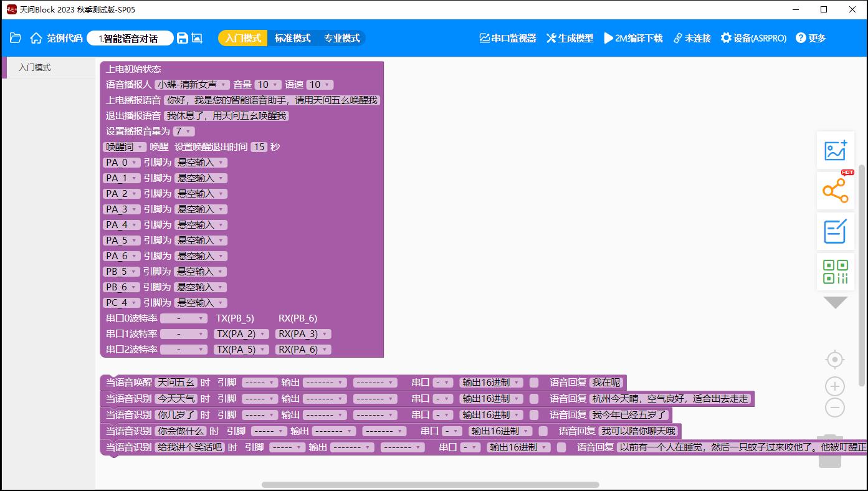Viewport: 868px width, 491px height.
Task: Switch to standard mode (标准模式) tab
Action: pyautogui.click(x=292, y=38)
